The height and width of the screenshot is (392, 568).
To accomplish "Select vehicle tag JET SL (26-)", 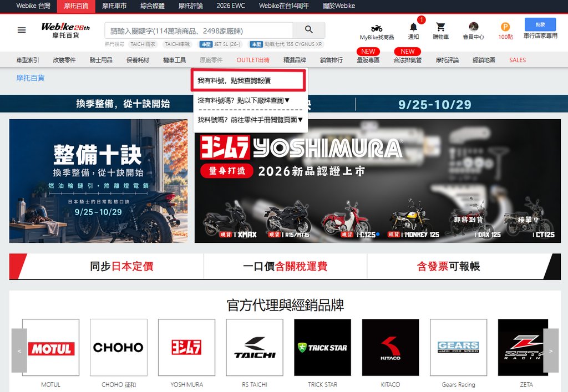I will 220,44.
